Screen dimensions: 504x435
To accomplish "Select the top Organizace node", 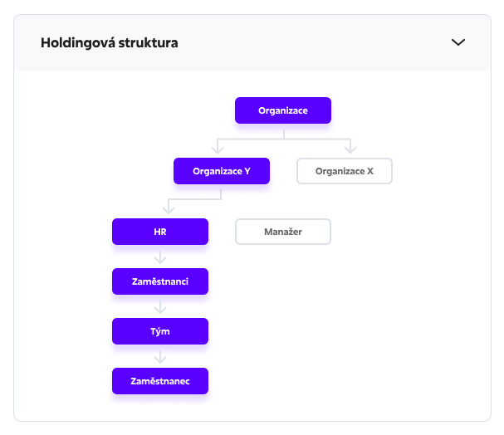I will pos(283,110).
